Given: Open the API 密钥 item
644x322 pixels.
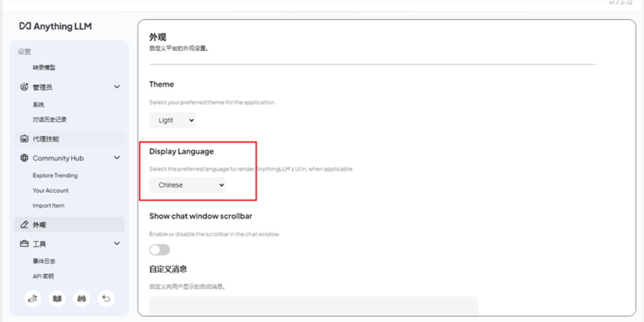Looking at the screenshot, I should [x=43, y=276].
